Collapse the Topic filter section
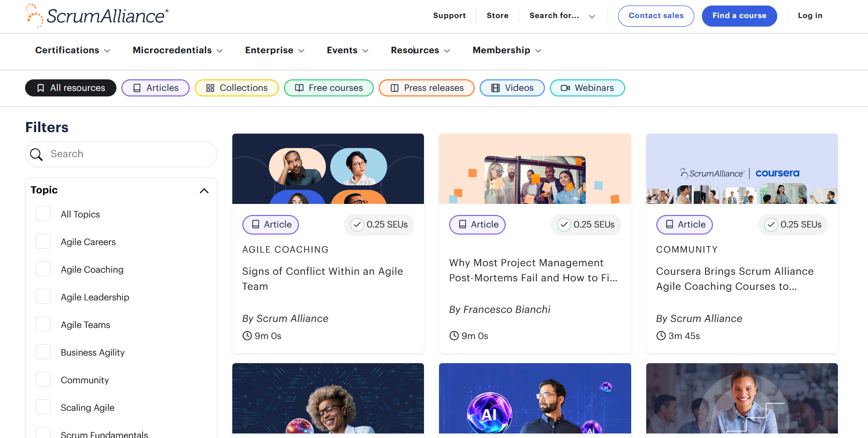The image size is (868, 438). click(204, 190)
